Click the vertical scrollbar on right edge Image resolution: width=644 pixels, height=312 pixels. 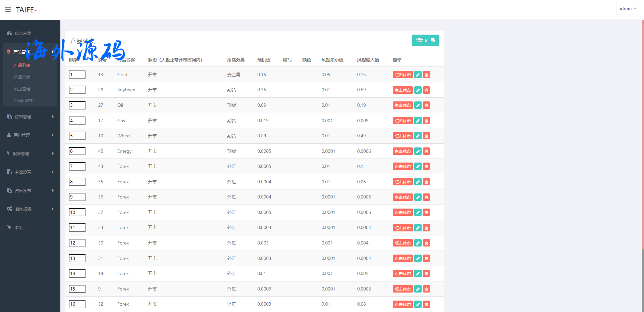coord(643,134)
